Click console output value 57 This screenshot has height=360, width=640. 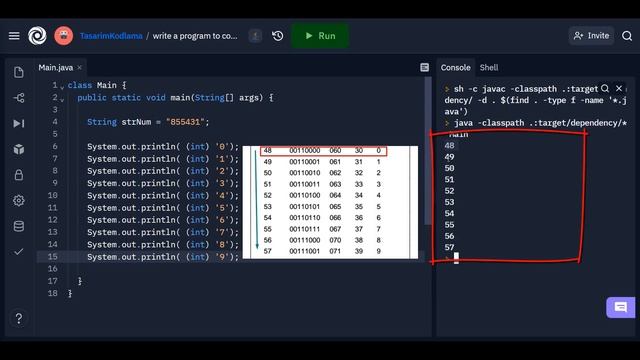(x=449, y=247)
